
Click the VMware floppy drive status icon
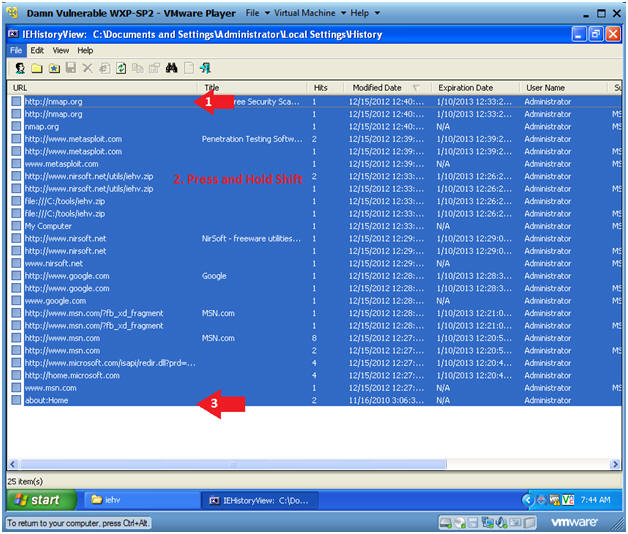[x=473, y=522]
